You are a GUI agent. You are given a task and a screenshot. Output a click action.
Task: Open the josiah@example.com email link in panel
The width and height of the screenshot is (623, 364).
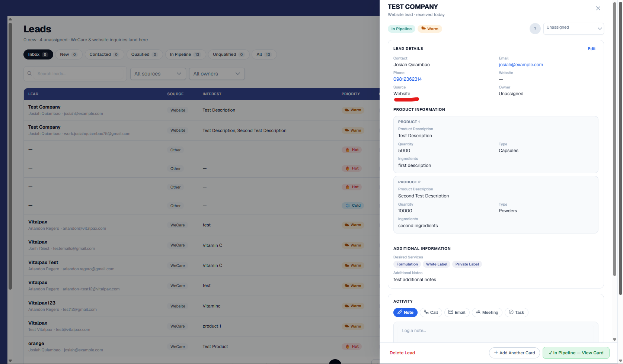pos(521,65)
